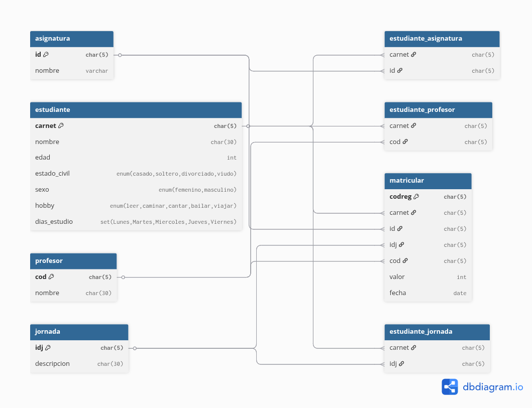
Task: Click the key icon next to jornada idj
Action: pos(48,347)
